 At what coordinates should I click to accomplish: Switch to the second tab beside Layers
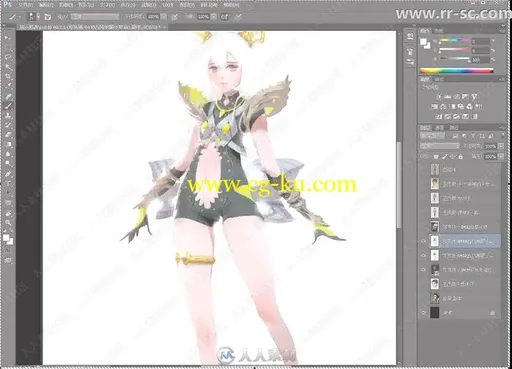click(x=439, y=128)
